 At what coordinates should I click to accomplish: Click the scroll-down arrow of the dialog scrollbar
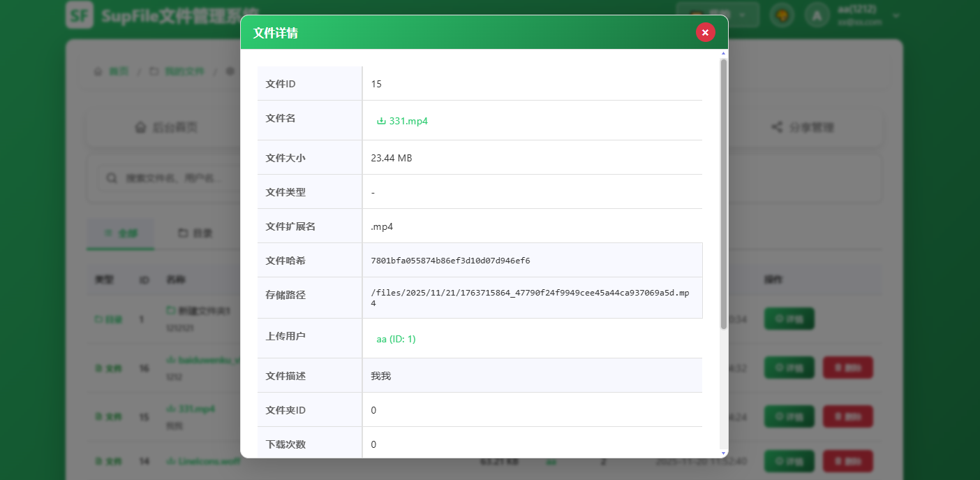coord(724,453)
